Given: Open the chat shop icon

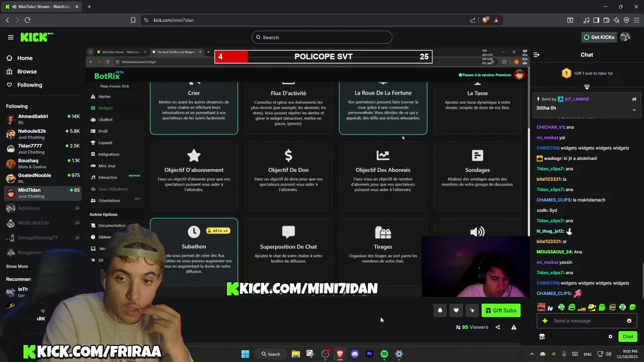Looking at the screenshot, I should (x=542, y=336).
